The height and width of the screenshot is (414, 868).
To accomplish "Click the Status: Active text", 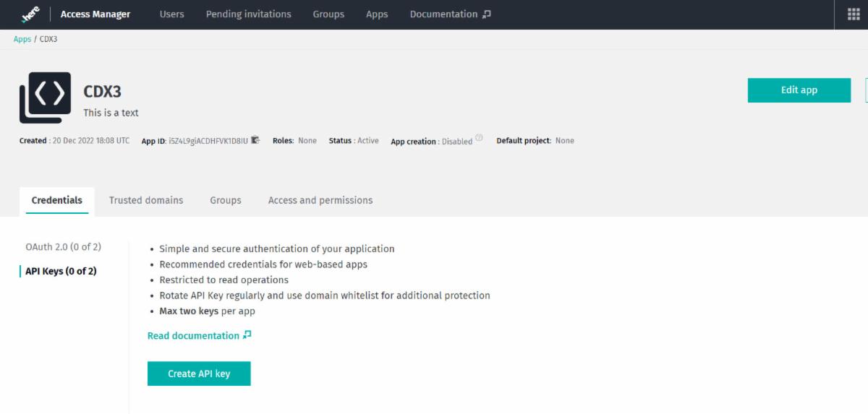I will tap(354, 141).
